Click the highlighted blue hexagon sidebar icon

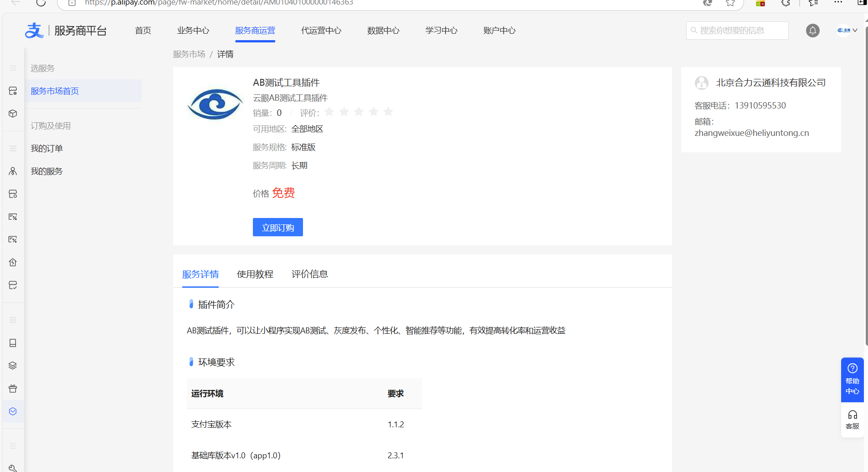(x=13, y=411)
